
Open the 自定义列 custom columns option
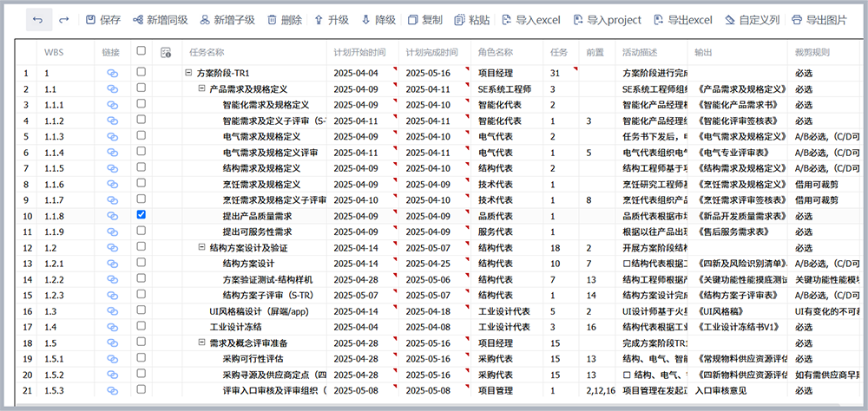[x=753, y=21]
